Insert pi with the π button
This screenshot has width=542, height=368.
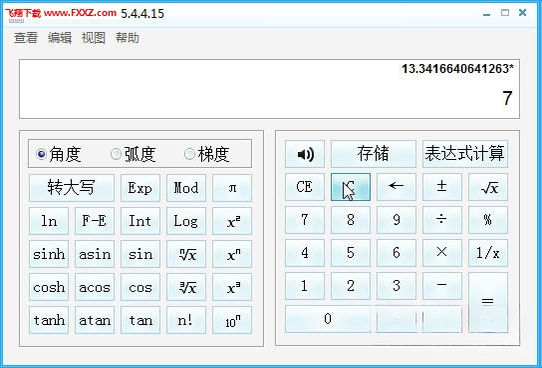click(232, 188)
